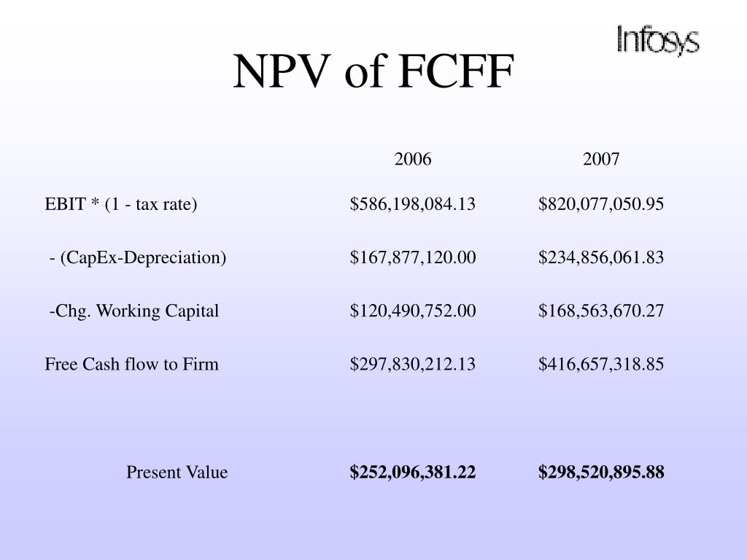Viewport: 747px width, 560px height.
Task: Click the bold $298,520,895.88 present value
Action: pyautogui.click(x=601, y=472)
